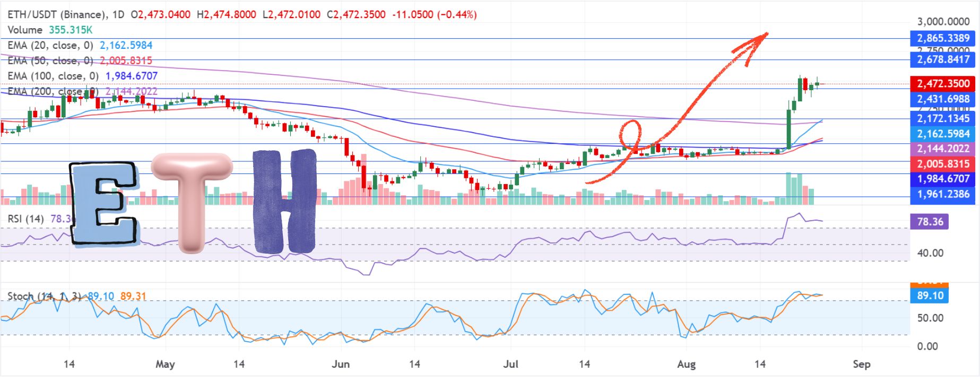Click the Stoch (14, 1, 3) indicator label
This screenshot has height=382, width=980.
click(x=45, y=296)
